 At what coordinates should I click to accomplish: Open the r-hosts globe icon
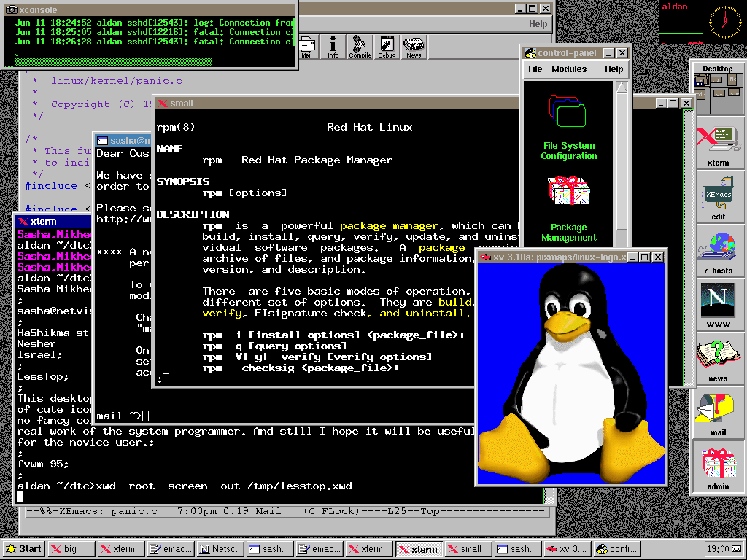point(718,253)
